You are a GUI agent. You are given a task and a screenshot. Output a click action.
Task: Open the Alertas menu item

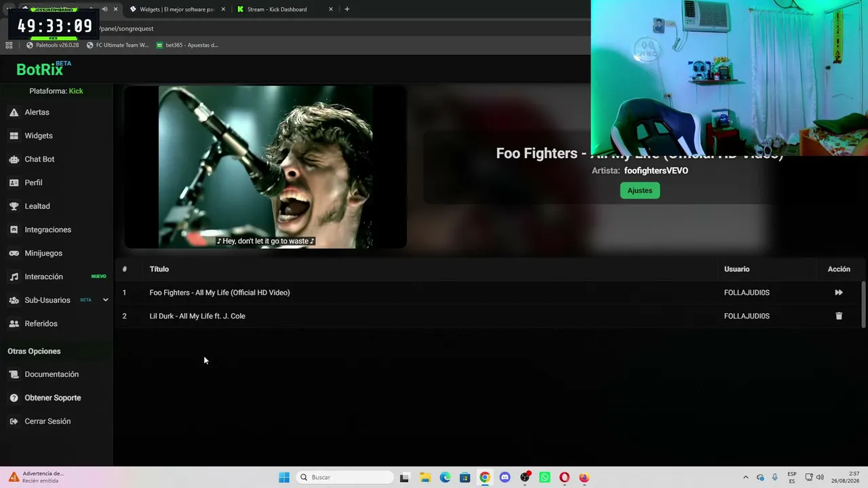pos(37,113)
